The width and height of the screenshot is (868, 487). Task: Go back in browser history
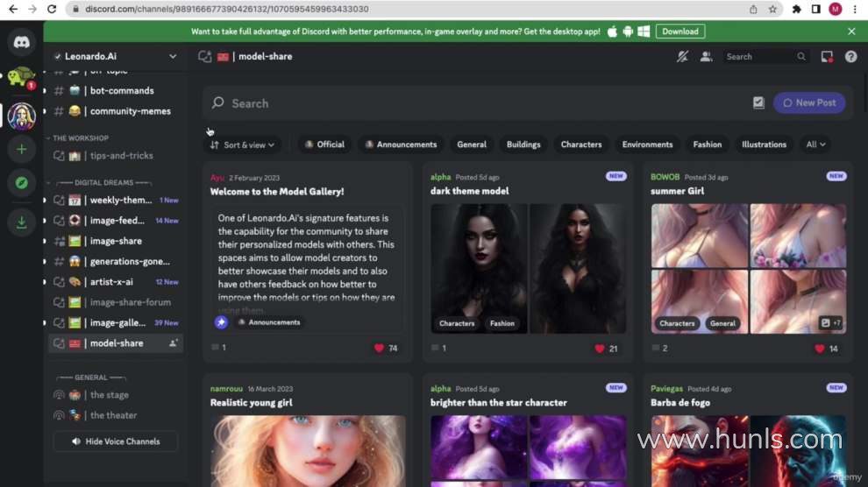[13, 9]
